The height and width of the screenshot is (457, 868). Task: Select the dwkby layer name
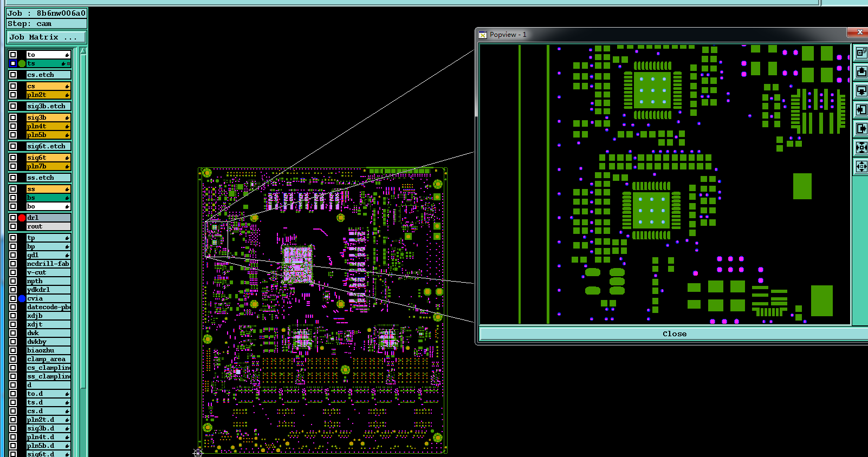(x=49, y=342)
